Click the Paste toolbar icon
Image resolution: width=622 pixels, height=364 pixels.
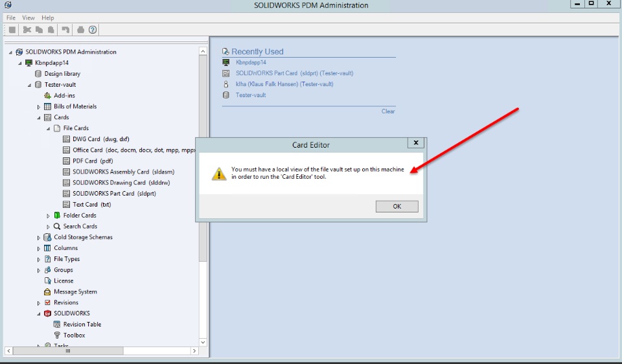51,30
